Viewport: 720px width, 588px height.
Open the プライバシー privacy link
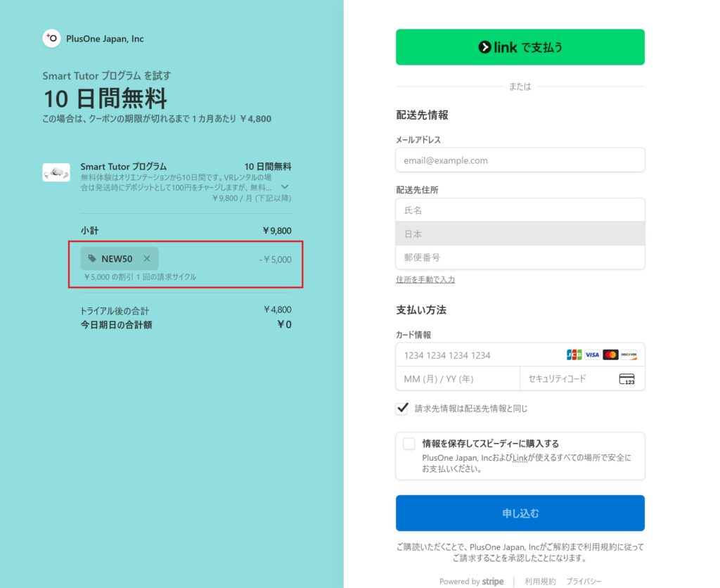tap(584, 582)
